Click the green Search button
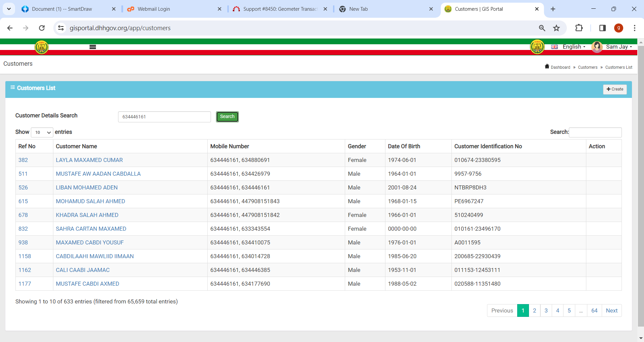 point(227,117)
